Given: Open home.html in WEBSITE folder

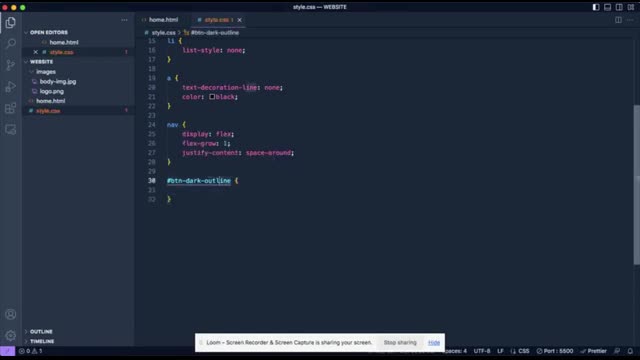Looking at the screenshot, I should (x=51, y=101).
